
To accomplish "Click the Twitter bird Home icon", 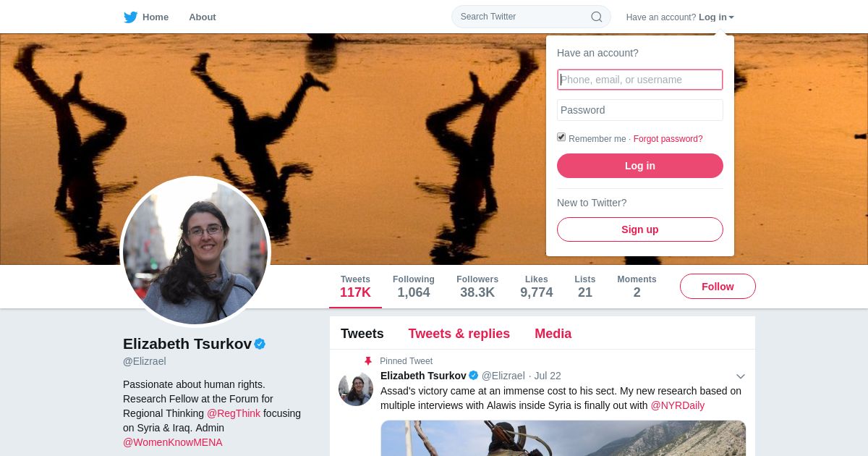I will pos(130,17).
